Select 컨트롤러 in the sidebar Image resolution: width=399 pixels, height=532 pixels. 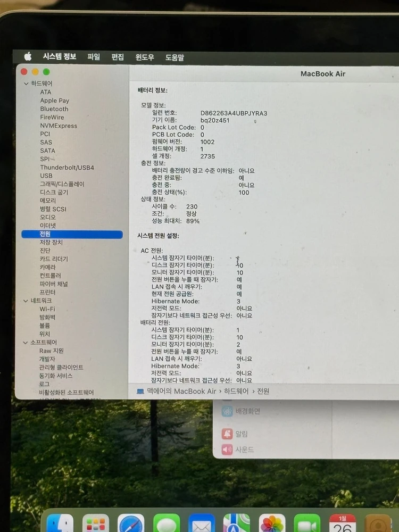(x=50, y=276)
